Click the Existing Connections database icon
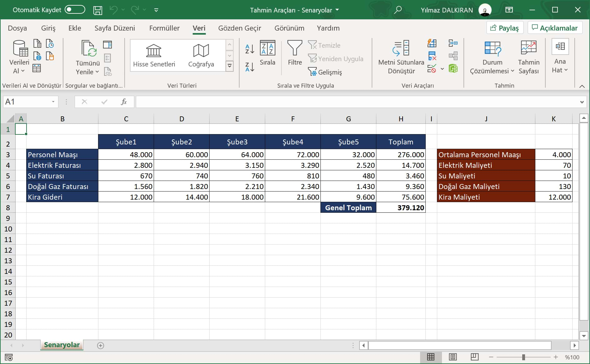 pyautogui.click(x=50, y=56)
